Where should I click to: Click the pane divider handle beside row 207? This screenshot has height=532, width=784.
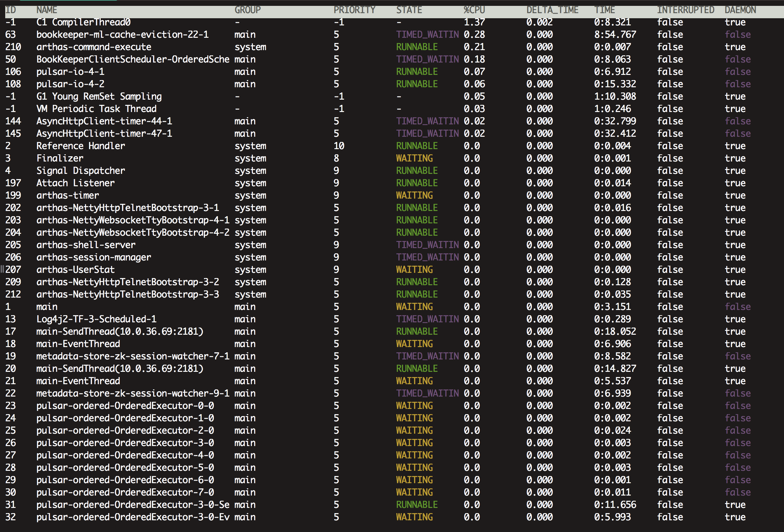tap(2, 269)
